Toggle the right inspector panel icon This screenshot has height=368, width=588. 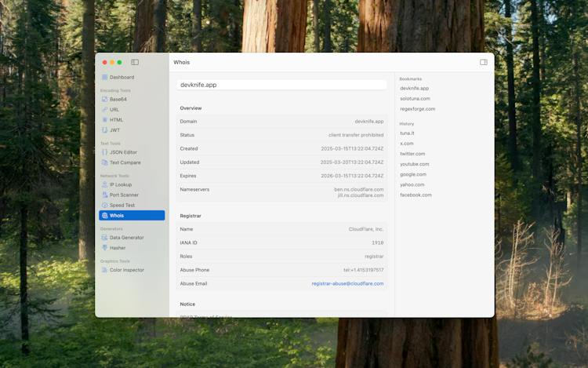484,62
